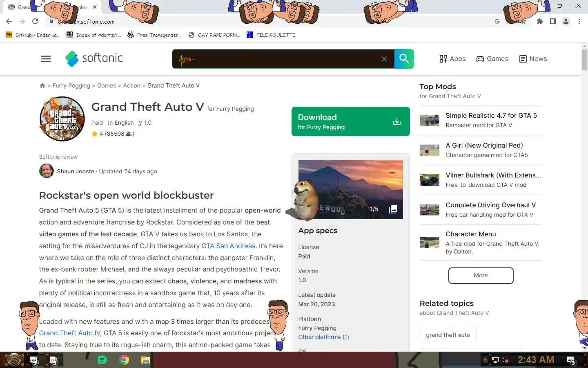Click the Furry Pegging breadcrumb link
The height and width of the screenshot is (368, 588).
(x=71, y=85)
